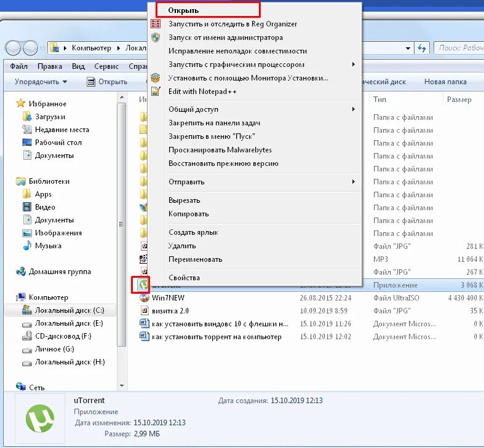Screen dimensions: 484x448
Task: Click the Домашняя группа icon
Action: [x=21, y=271]
